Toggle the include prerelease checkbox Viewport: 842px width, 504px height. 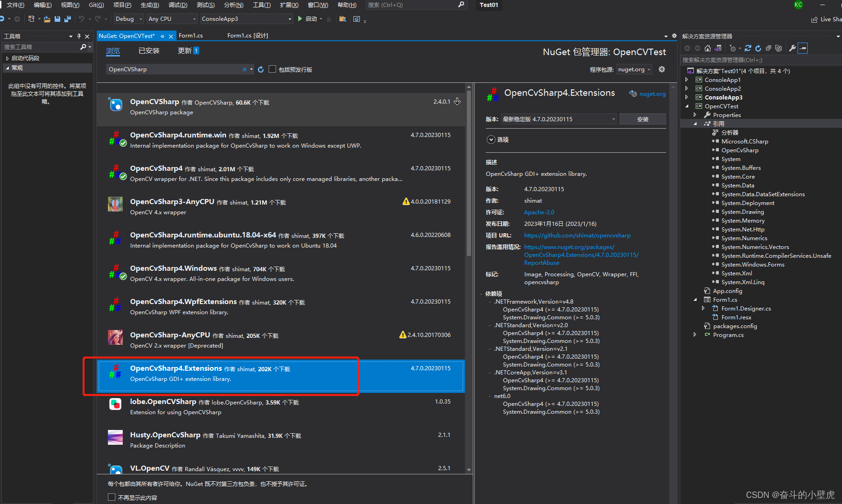tap(272, 69)
